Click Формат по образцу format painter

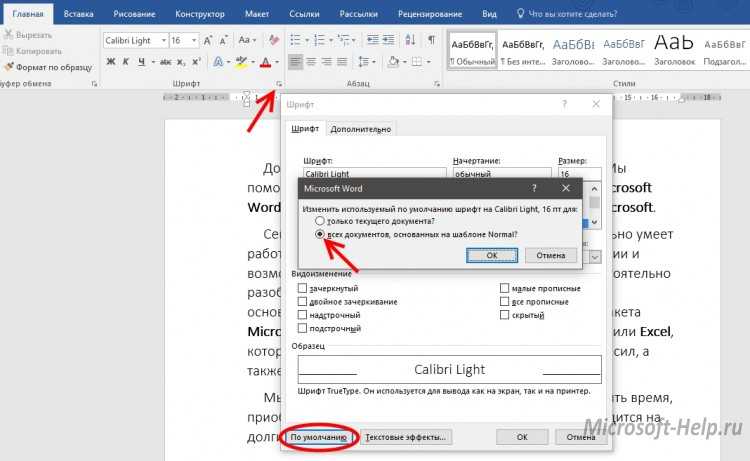click(x=48, y=67)
